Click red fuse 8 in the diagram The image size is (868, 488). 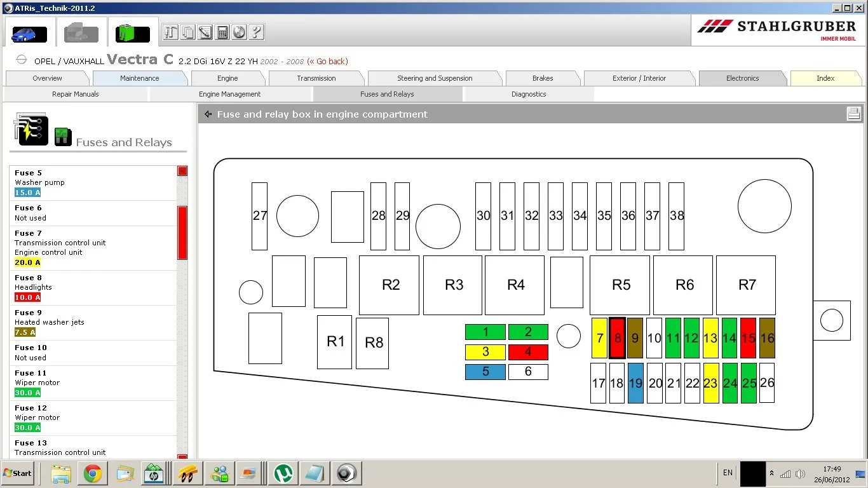coord(617,338)
